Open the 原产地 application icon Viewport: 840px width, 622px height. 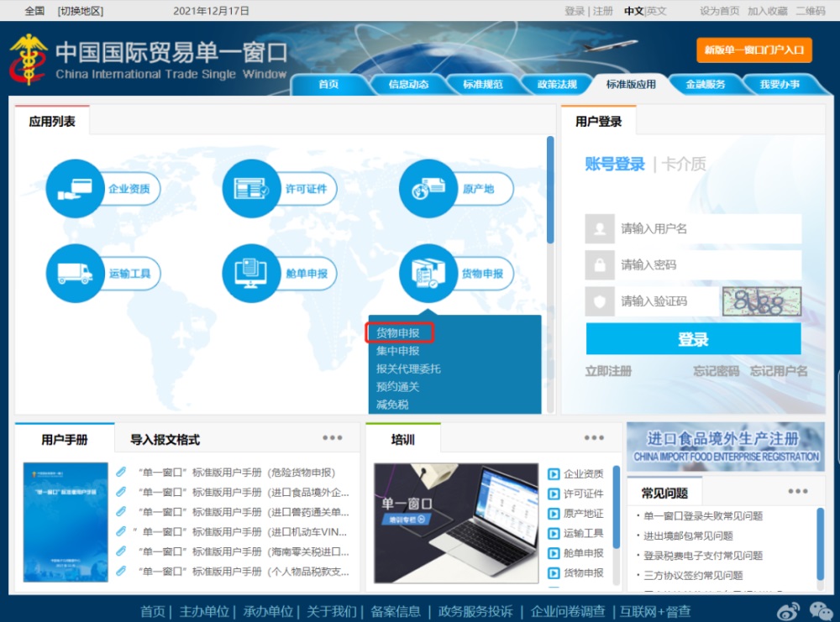pyautogui.click(x=428, y=188)
